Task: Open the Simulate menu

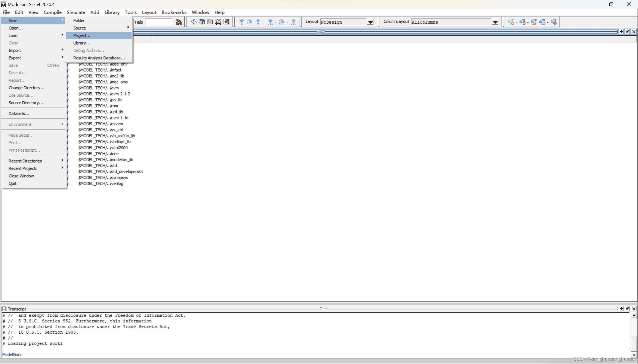Action: click(76, 12)
